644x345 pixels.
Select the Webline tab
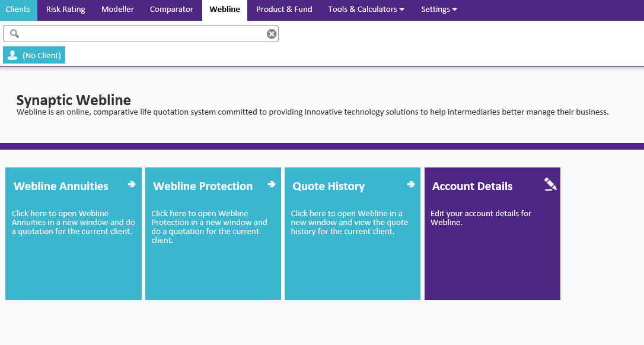(225, 10)
